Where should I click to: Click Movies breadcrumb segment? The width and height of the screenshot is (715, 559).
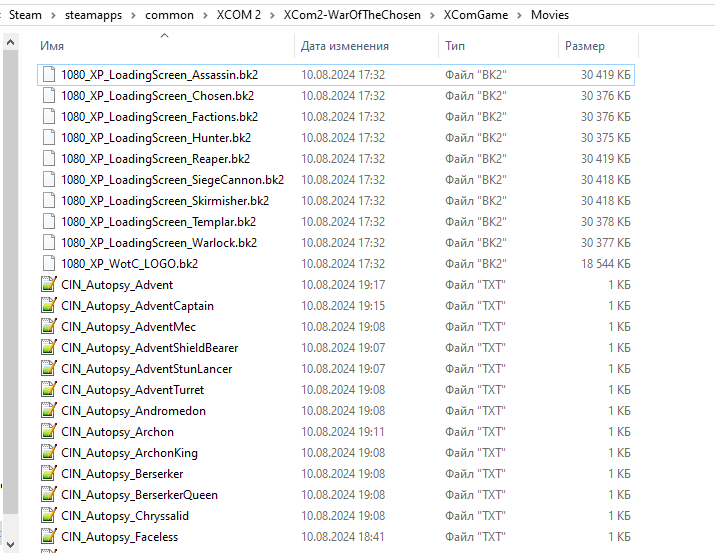549,15
